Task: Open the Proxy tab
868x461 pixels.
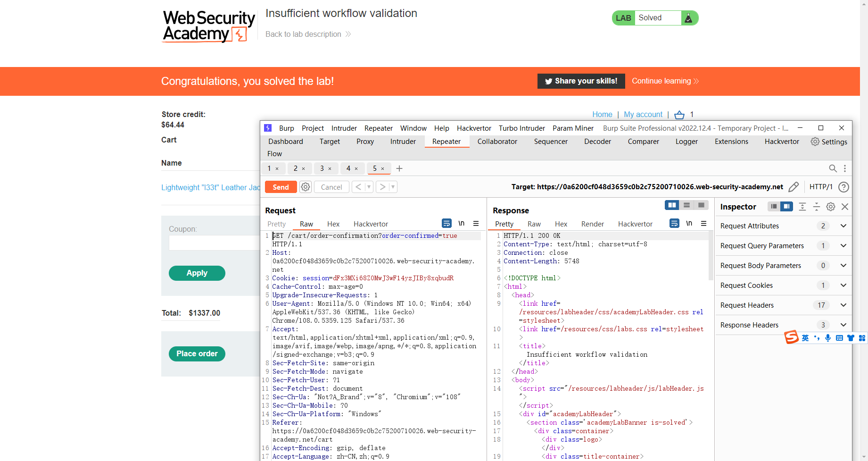Action: point(365,142)
